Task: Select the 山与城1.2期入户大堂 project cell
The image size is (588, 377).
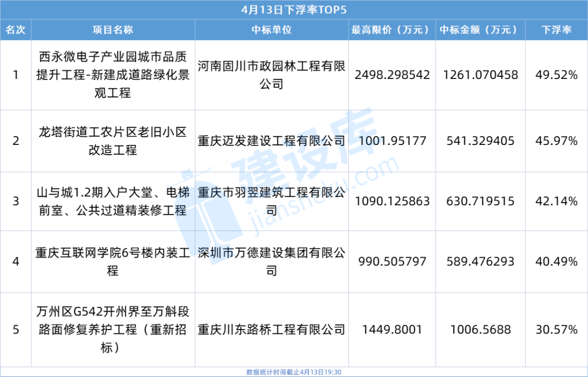Action: point(113,201)
